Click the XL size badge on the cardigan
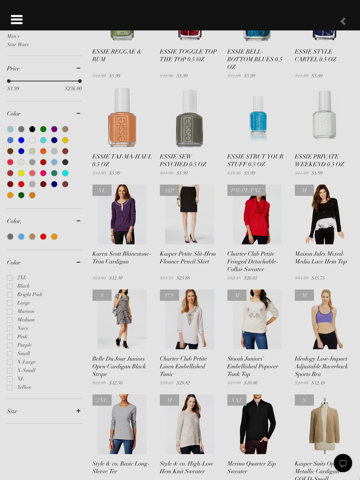Screen dimensions: 360x480 tap(102, 190)
